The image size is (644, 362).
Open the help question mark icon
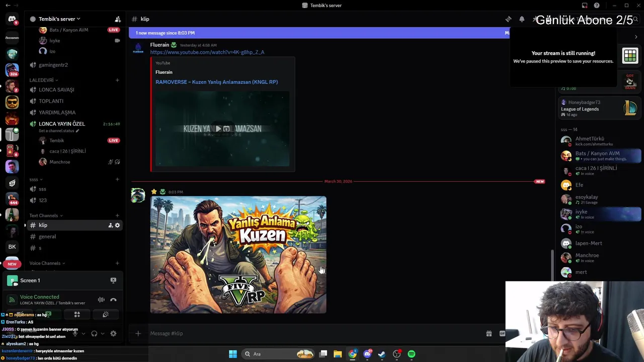pos(597,6)
